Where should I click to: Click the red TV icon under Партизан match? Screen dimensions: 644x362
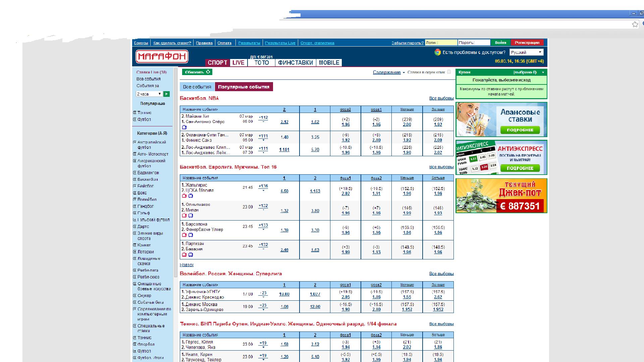184,255
